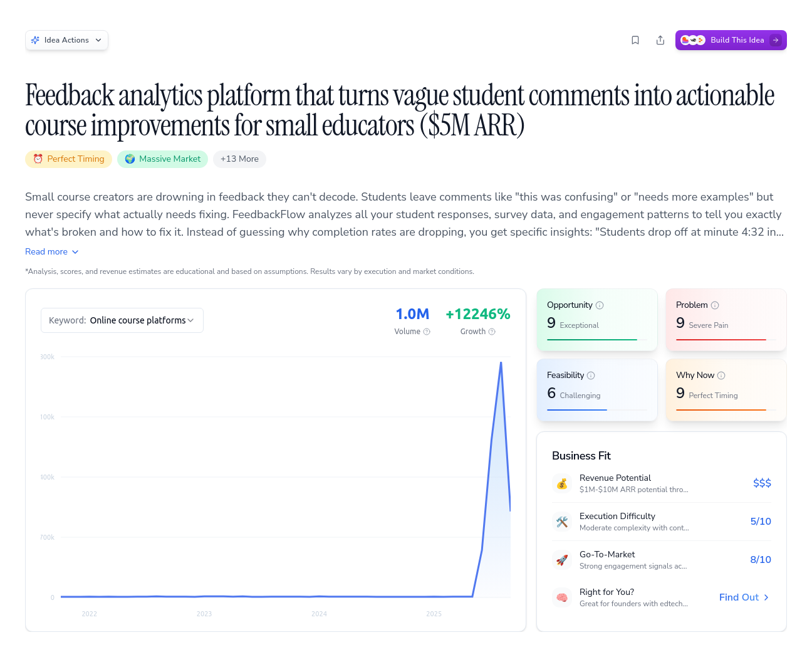The width and height of the screenshot is (812, 657).
Task: Open the Idea Actions dropdown
Action: pos(66,39)
